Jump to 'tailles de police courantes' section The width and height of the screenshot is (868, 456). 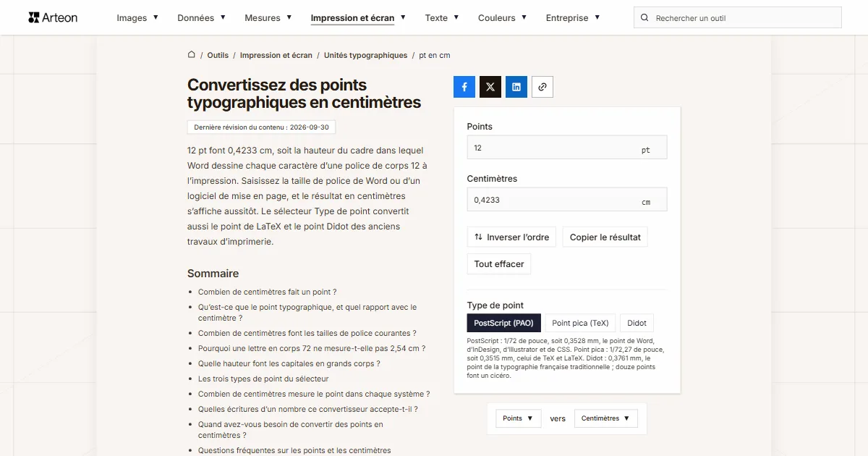(x=307, y=333)
